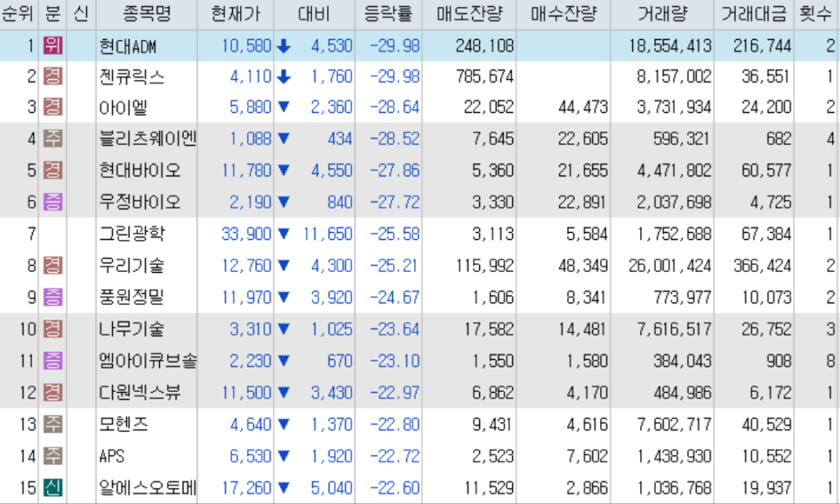Select the stock name 나무기술

coord(132,329)
